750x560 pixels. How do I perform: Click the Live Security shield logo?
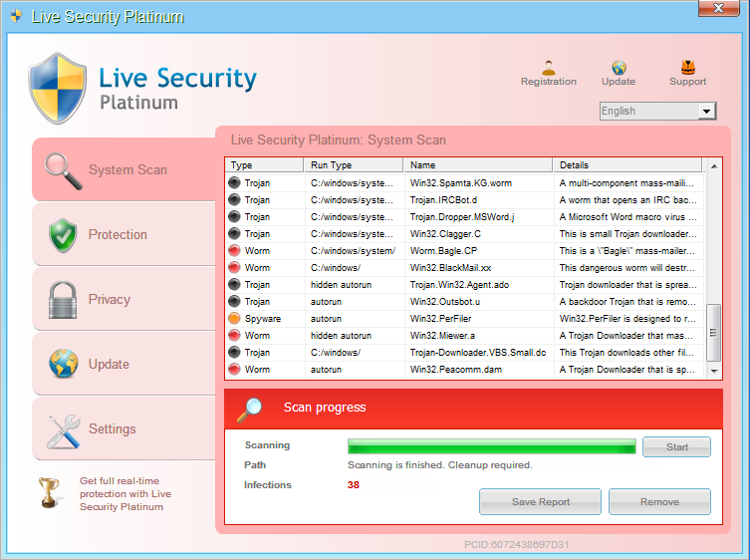pos(58,89)
